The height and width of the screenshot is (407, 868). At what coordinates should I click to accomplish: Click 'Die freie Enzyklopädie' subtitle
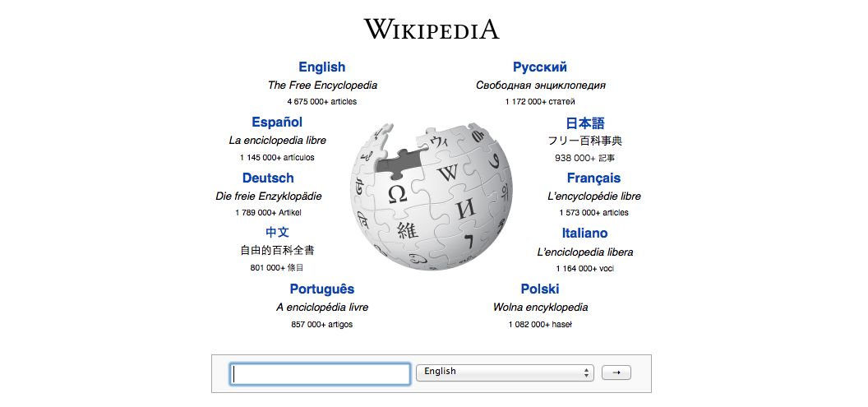click(x=268, y=197)
